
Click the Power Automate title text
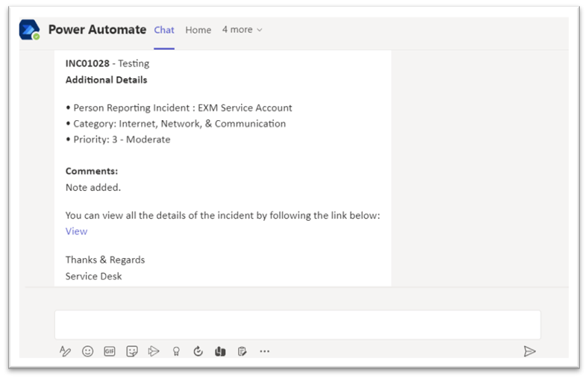pos(98,30)
